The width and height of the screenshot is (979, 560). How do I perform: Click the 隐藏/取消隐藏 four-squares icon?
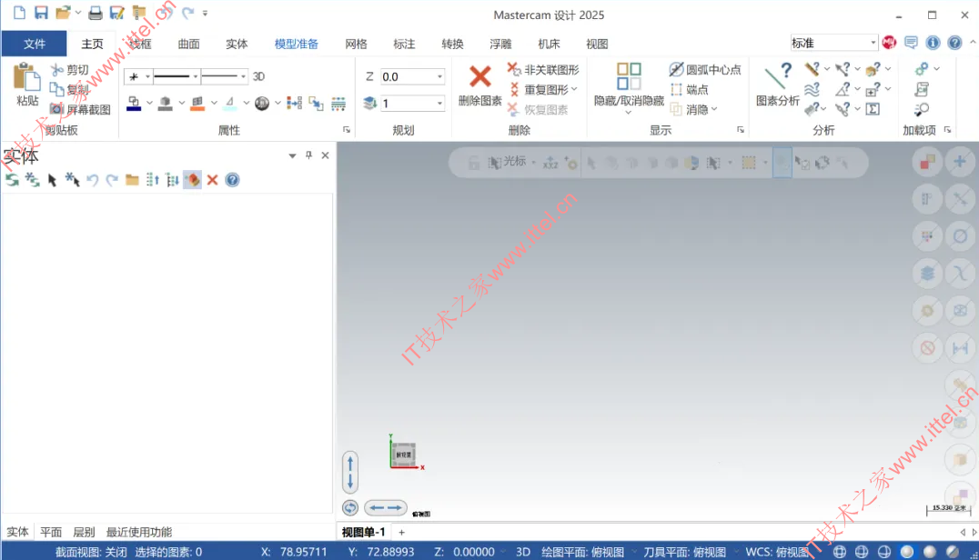[x=629, y=76]
